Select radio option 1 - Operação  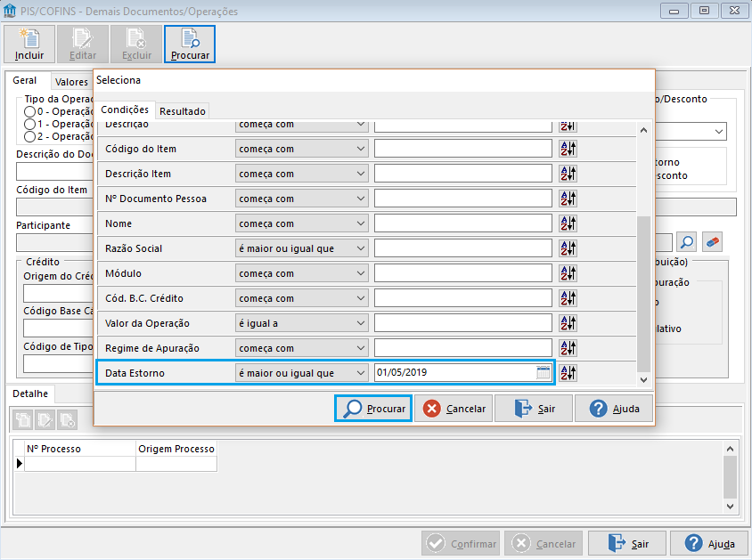coord(29,124)
